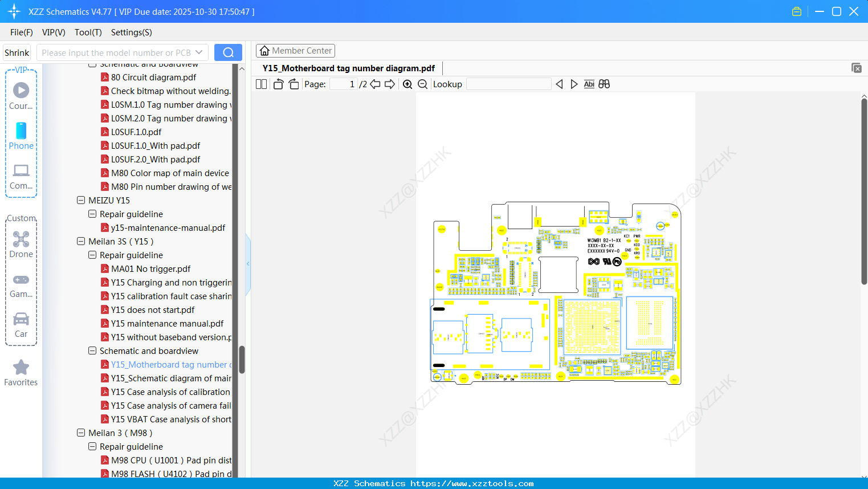Select the Car schematics category
Screen dimensions: 868x489
(x=21, y=323)
